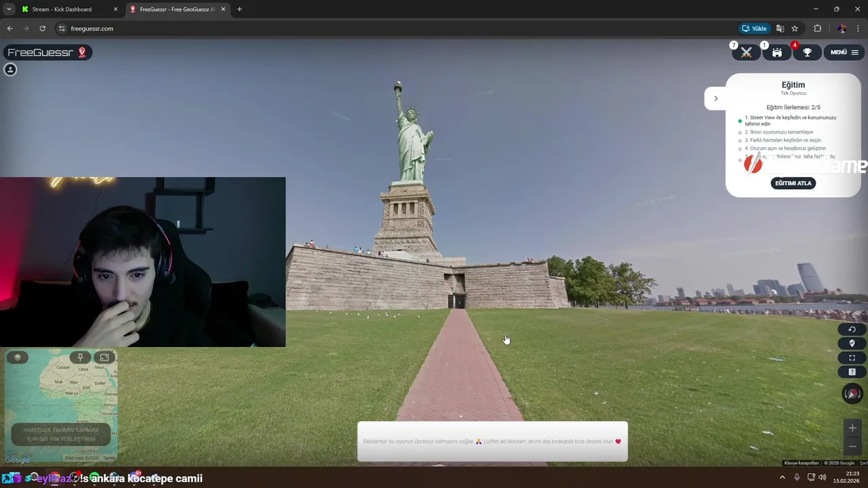Open the map layers button on minimap

(x=18, y=357)
